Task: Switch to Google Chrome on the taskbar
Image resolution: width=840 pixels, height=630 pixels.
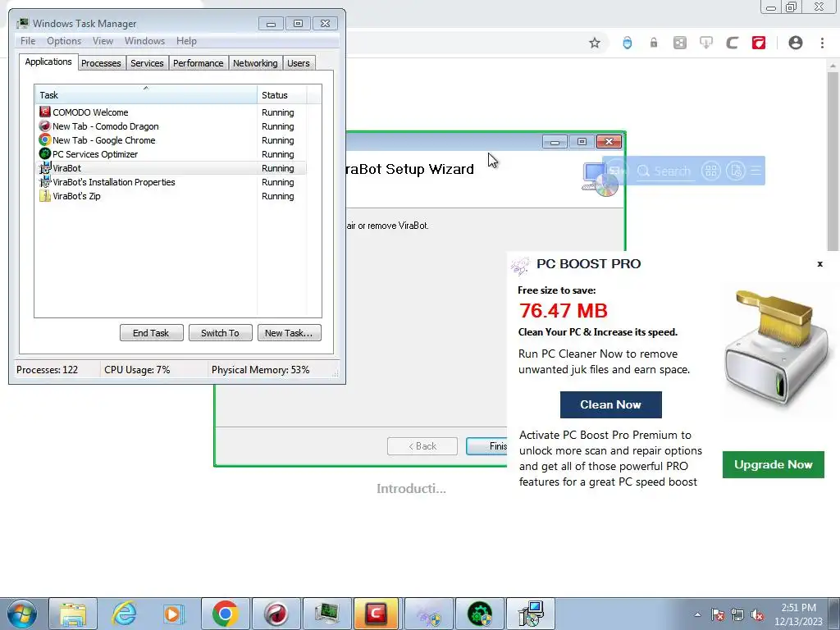Action: [225, 614]
